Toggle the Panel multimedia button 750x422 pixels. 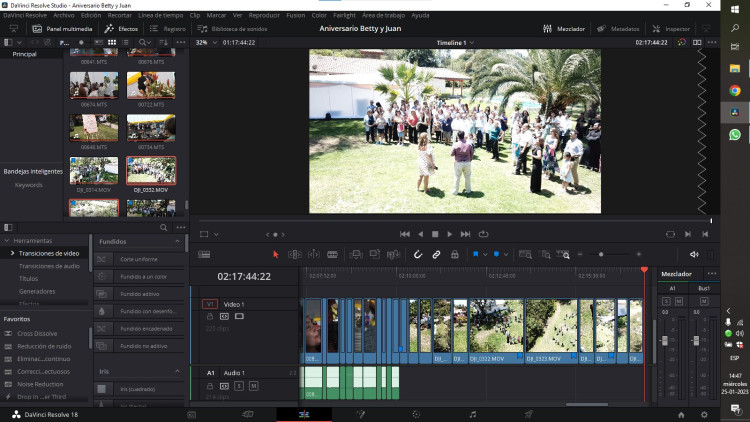click(x=62, y=29)
